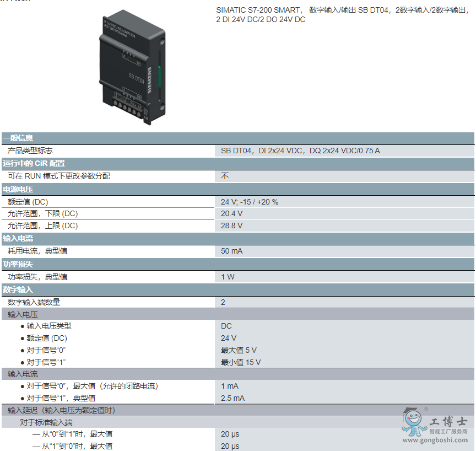Click value 'SB DT04, DI 2x24 VDC, DQ 2x24 VDC/0.75 A'

coord(300,151)
